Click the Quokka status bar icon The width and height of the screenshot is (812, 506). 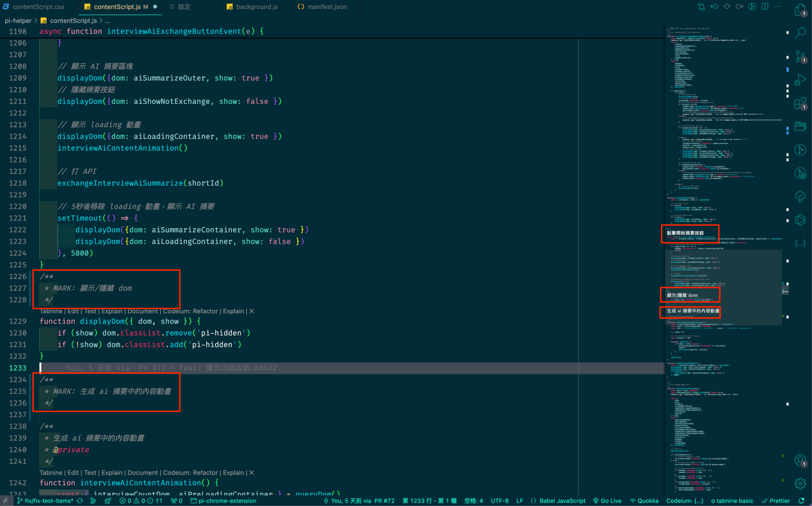click(643, 500)
